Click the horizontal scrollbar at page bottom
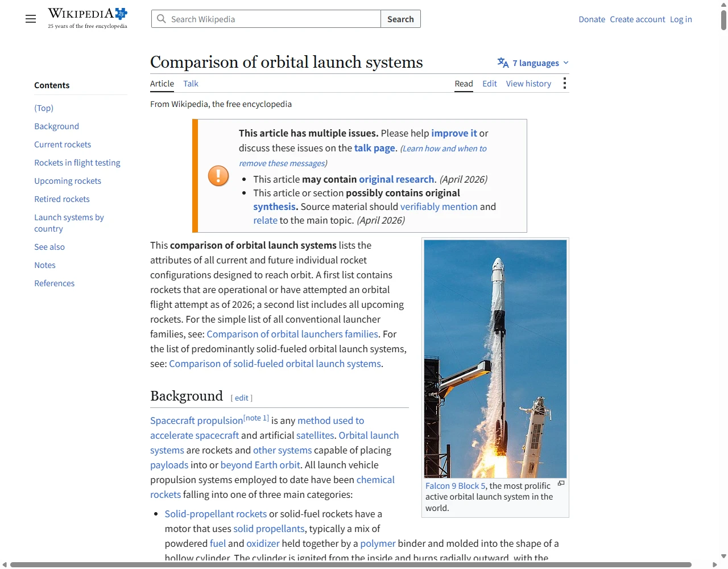This screenshot has width=728, height=569. [351, 564]
